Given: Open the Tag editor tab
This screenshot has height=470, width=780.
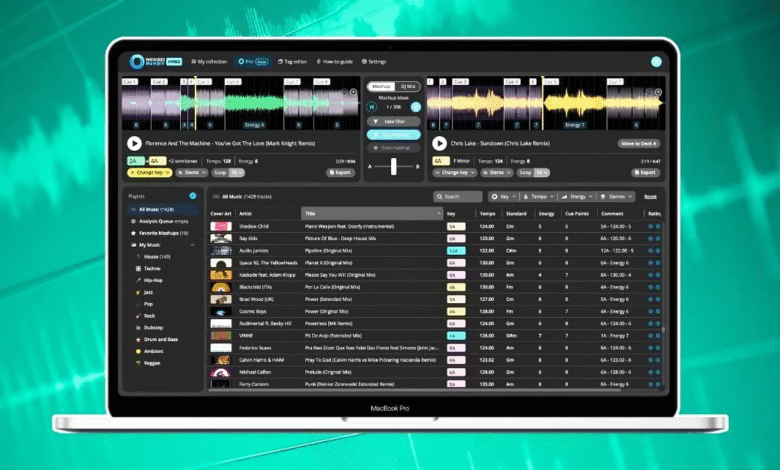Looking at the screenshot, I should coord(292,62).
